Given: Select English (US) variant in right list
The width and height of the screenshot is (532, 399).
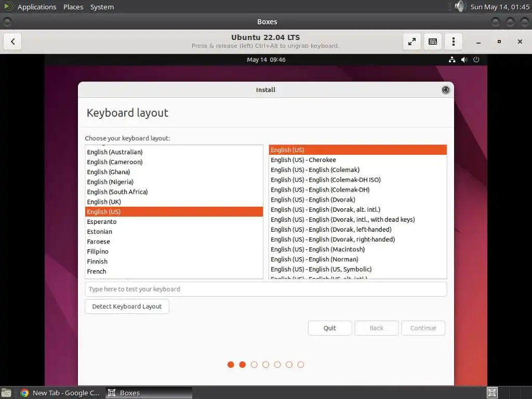Looking at the screenshot, I should tap(357, 150).
